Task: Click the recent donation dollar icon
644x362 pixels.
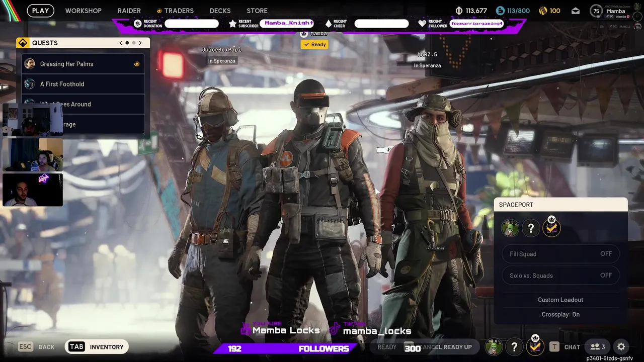Action: (138, 24)
